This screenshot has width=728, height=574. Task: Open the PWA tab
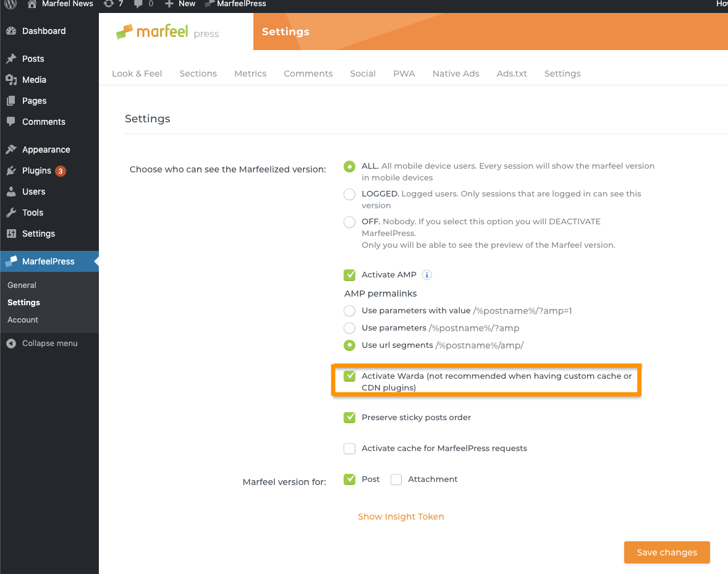404,74
